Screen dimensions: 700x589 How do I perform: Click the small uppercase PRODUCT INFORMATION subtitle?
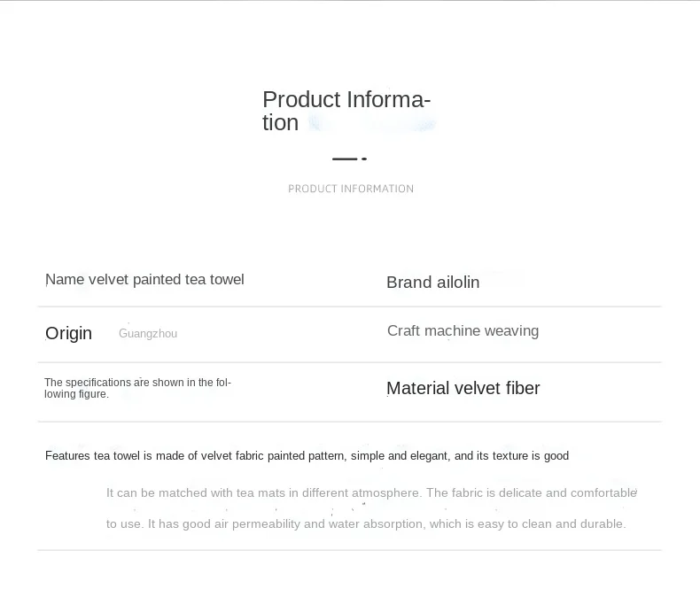click(351, 189)
